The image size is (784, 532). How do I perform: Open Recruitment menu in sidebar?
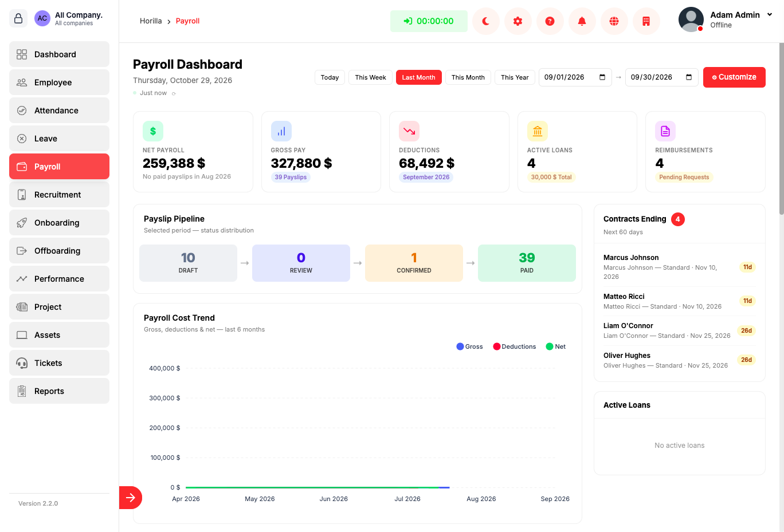59,194
